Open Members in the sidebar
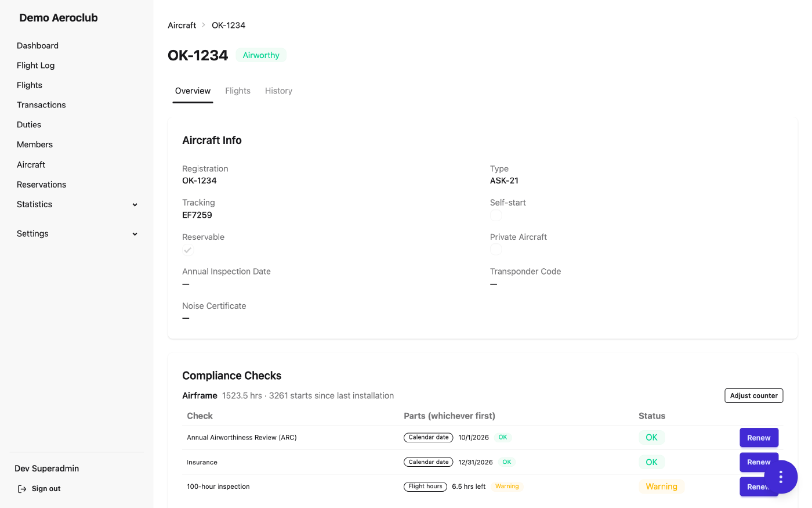 point(35,145)
